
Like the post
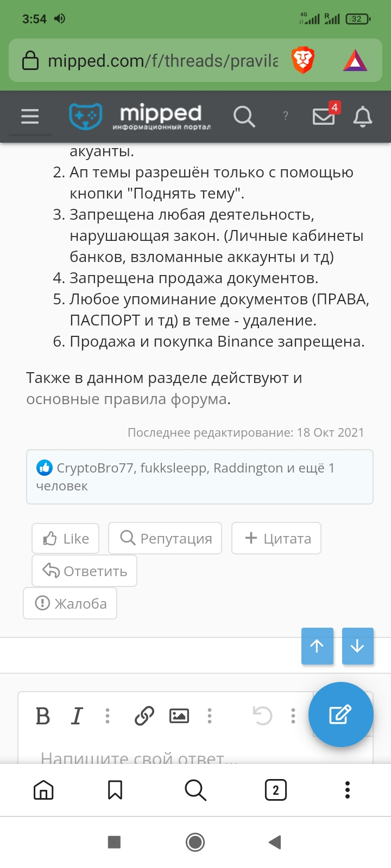tap(66, 538)
